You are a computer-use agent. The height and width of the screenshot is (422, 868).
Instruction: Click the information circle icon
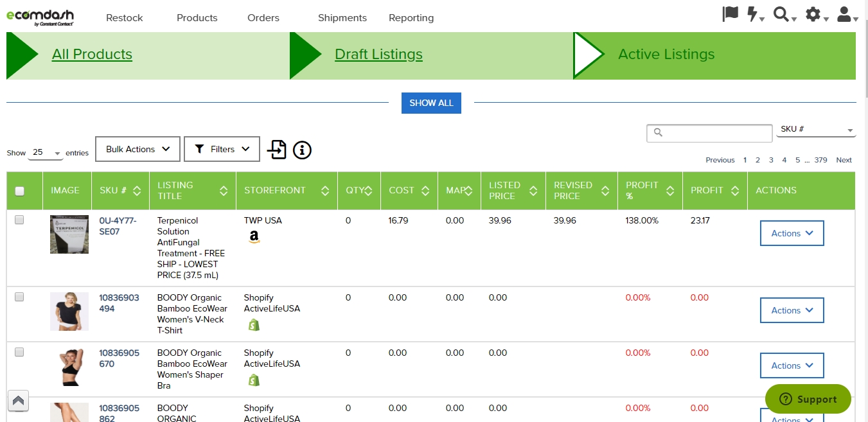(x=302, y=150)
